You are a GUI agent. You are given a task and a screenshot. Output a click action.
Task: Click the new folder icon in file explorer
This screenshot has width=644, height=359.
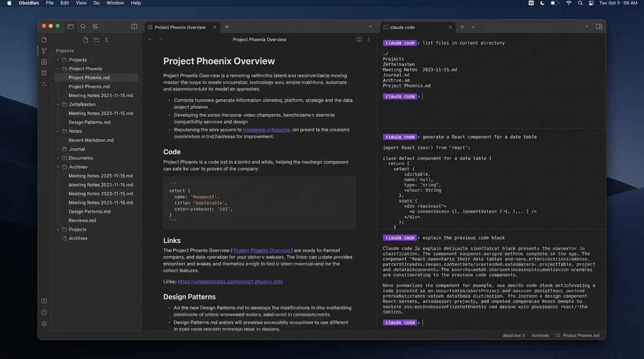96,40
